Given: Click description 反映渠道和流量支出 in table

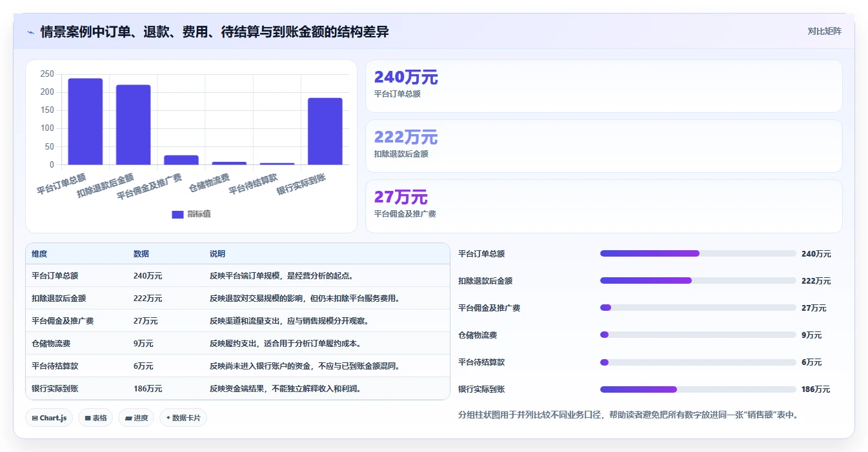Looking at the screenshot, I should (x=289, y=320).
